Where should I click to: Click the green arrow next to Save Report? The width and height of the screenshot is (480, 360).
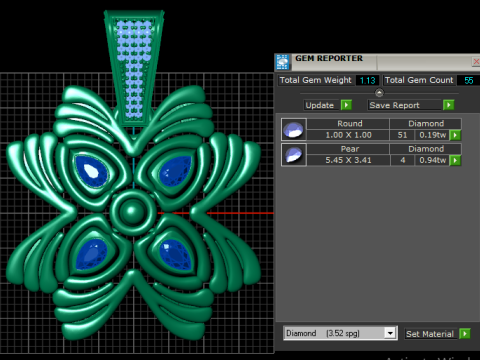point(449,105)
